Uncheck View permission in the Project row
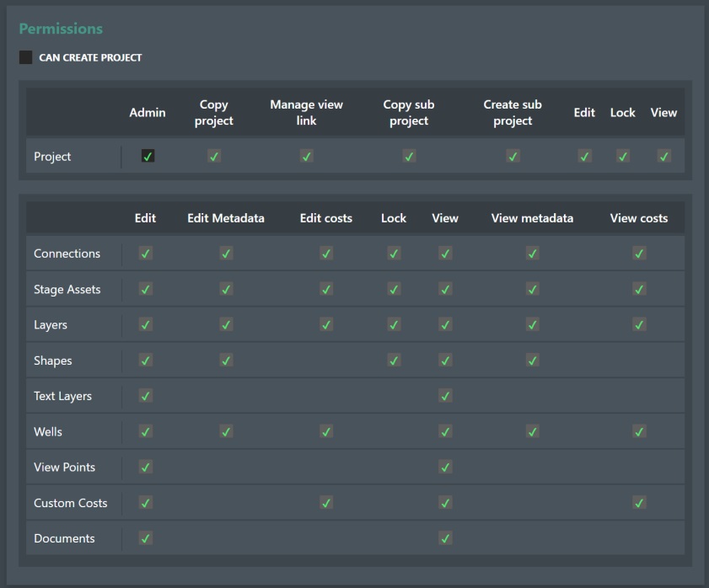Image resolution: width=709 pixels, height=588 pixels. [663, 157]
